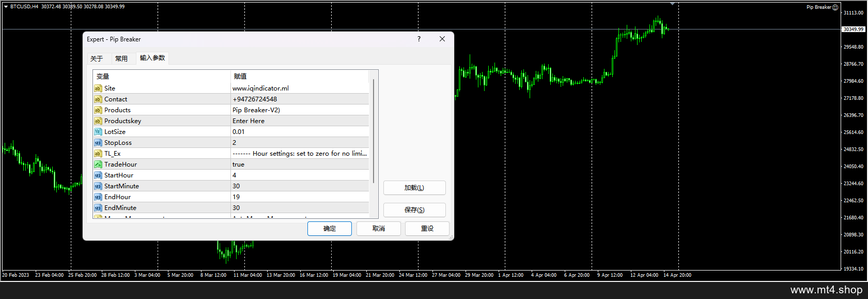Click the StopLoss value 2

[235, 143]
